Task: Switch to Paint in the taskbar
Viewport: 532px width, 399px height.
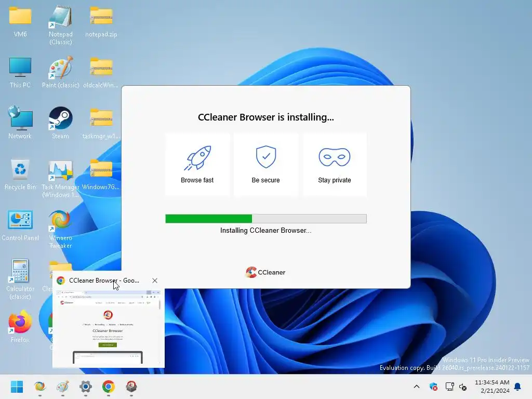Action: tap(63, 387)
